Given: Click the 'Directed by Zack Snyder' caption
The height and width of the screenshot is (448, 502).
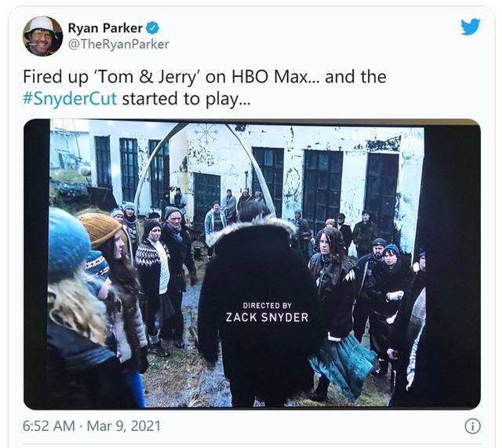Looking at the screenshot, I should pos(267,312).
